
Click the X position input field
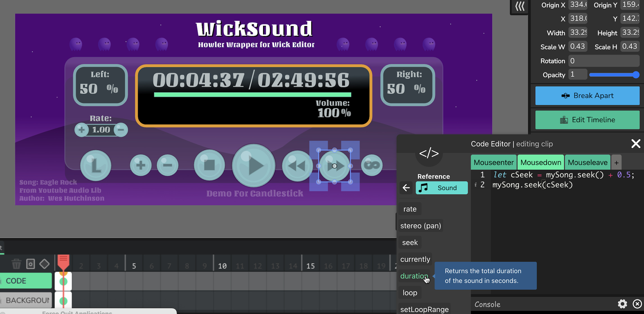click(x=578, y=19)
